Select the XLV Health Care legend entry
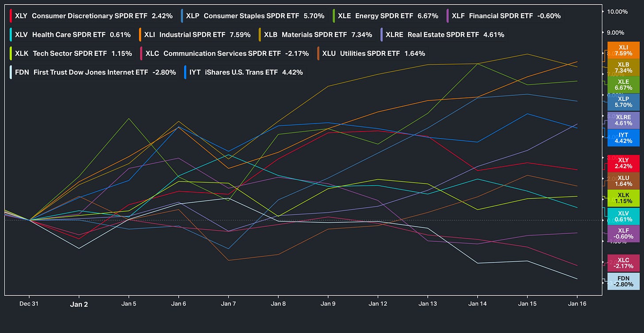This screenshot has width=644, height=333. 71,35
